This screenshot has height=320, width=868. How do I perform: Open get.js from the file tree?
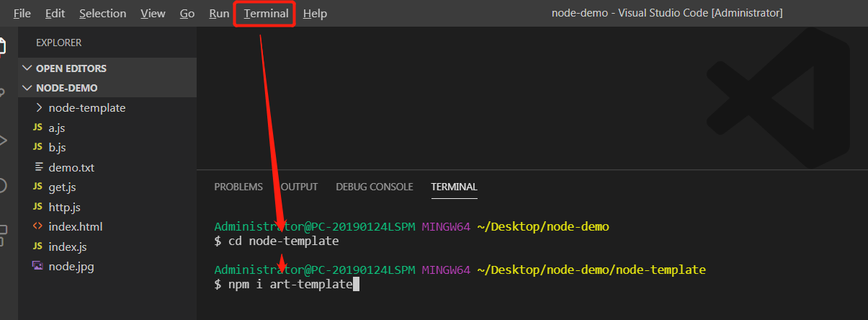107,187
